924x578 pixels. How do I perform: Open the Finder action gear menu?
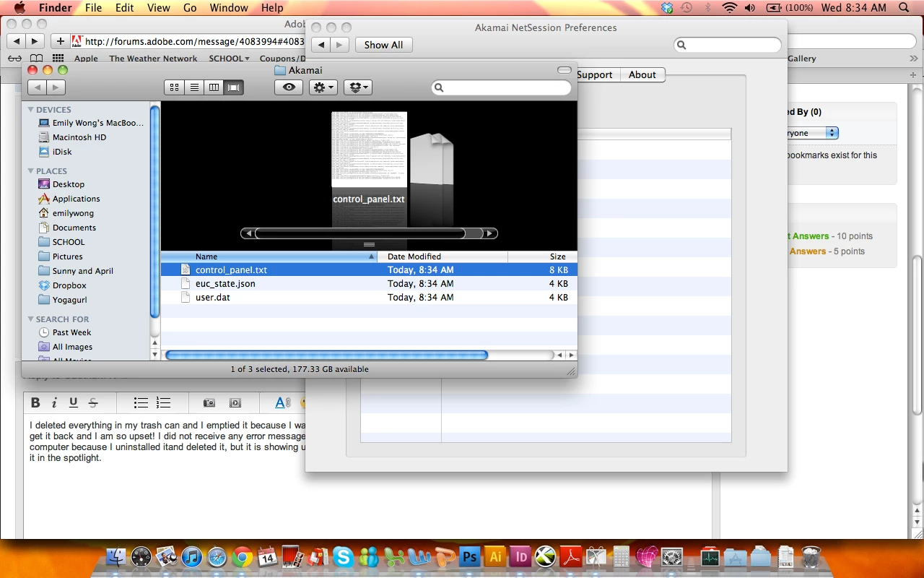coord(323,87)
